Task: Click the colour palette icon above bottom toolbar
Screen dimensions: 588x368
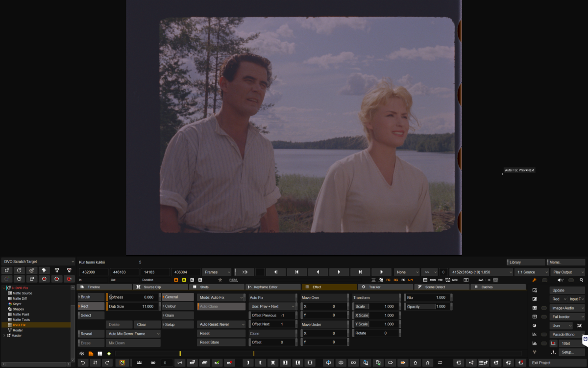Action: point(82,353)
